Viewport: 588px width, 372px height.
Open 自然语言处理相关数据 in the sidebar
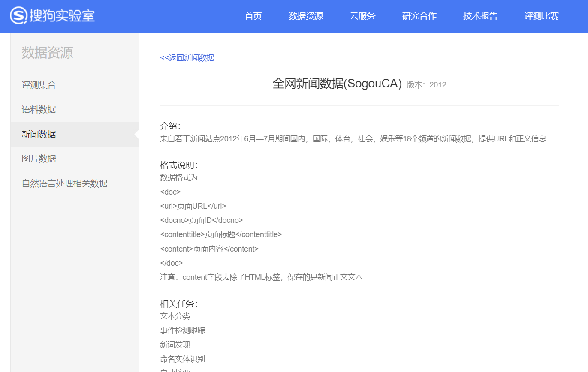pyautogui.click(x=65, y=183)
